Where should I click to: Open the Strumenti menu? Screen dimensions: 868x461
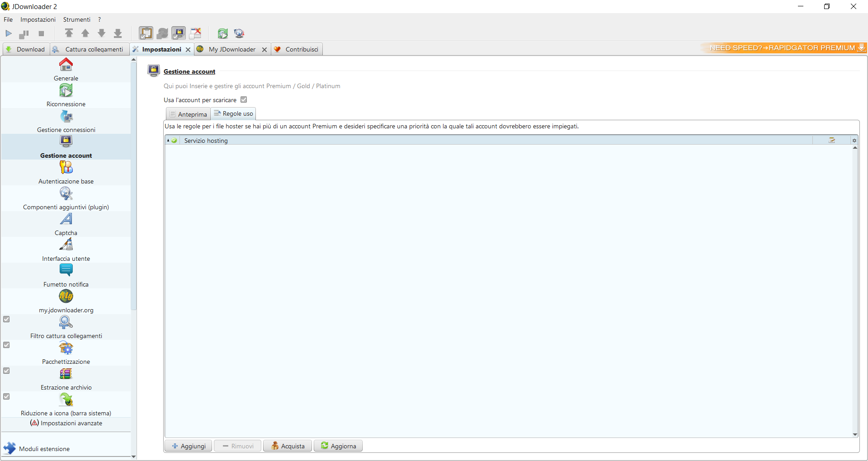click(x=77, y=19)
